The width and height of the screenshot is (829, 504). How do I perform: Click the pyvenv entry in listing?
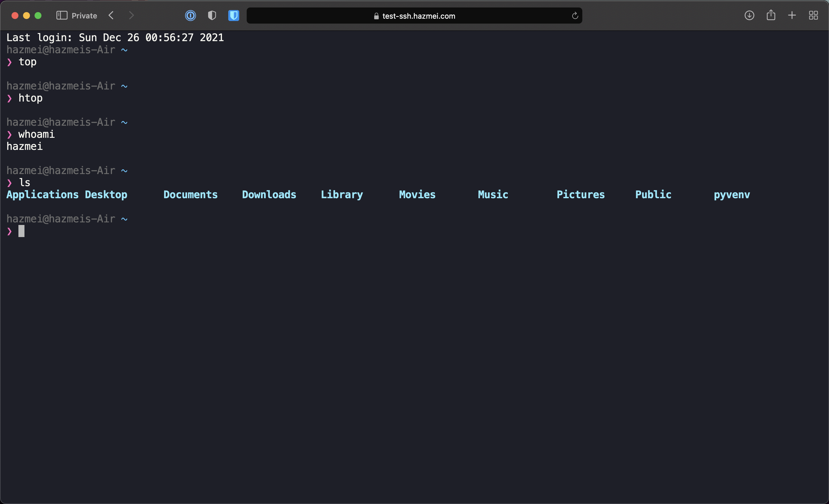[x=732, y=195]
